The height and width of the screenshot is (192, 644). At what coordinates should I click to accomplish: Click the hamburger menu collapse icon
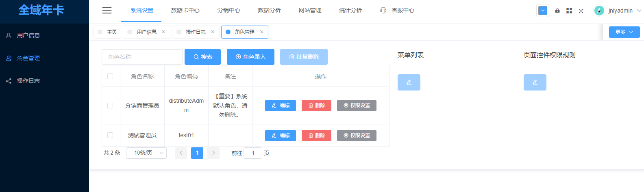coord(107,11)
